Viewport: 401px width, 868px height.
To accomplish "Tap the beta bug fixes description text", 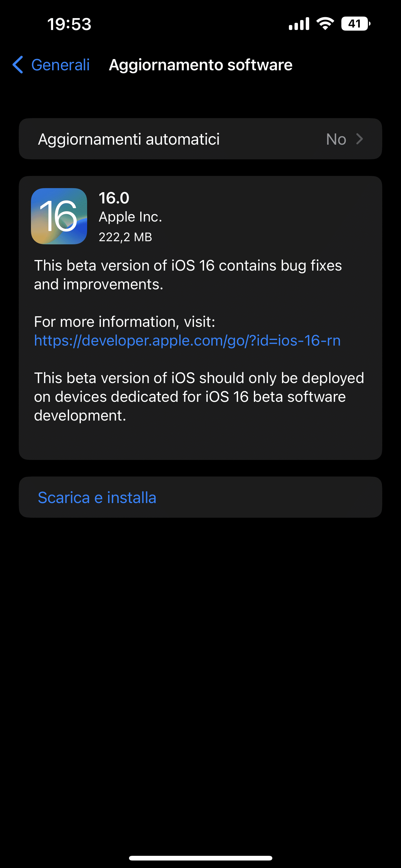I will pos(188,275).
